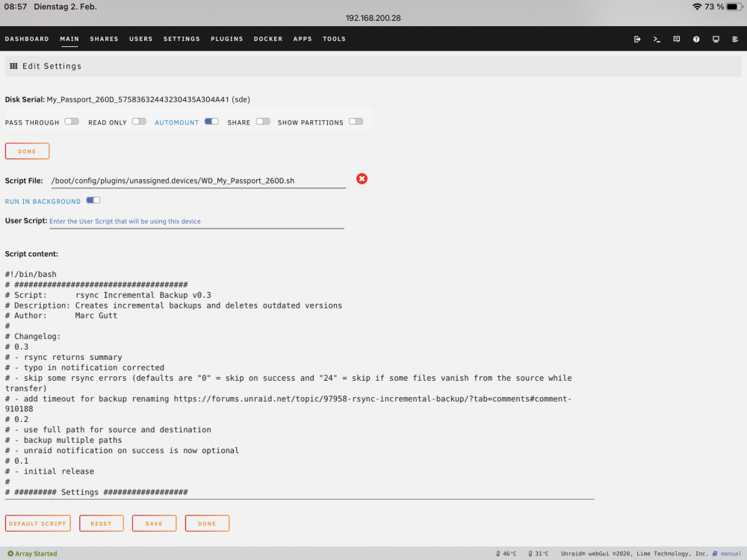Click the '- rsync returns summary' line

click(x=63, y=357)
